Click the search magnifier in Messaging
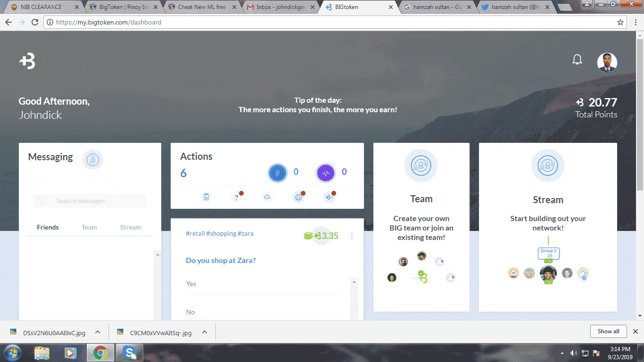644x362 pixels. (x=41, y=201)
